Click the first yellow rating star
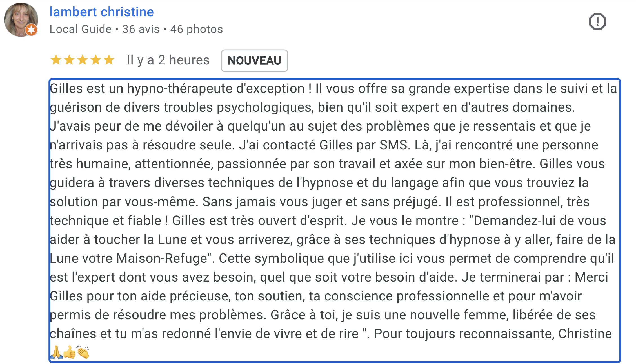 point(56,60)
